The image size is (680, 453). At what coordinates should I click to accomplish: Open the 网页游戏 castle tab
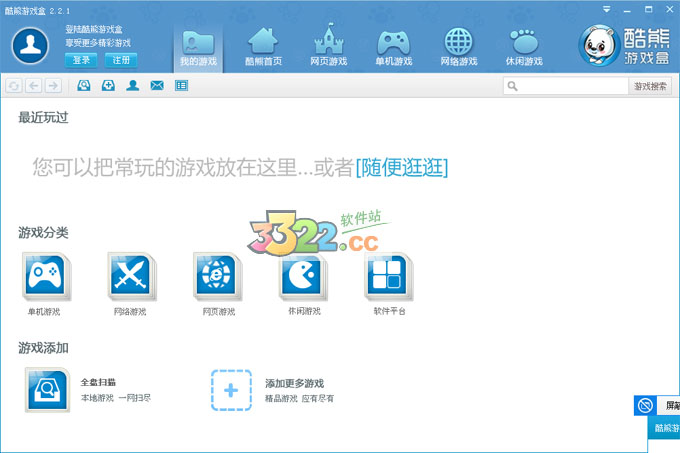click(x=329, y=46)
